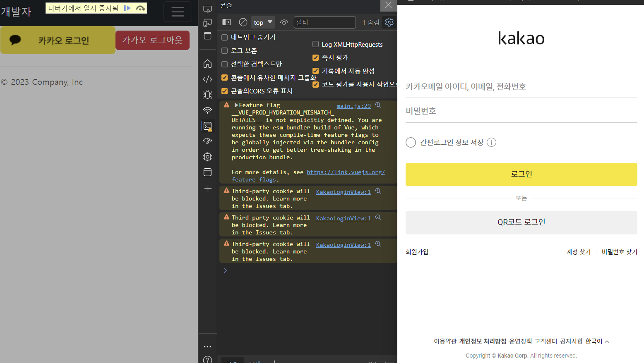Uncheck 즉시 평가 checkbox
Image resolution: width=644 pixels, height=363 pixels.
click(315, 57)
